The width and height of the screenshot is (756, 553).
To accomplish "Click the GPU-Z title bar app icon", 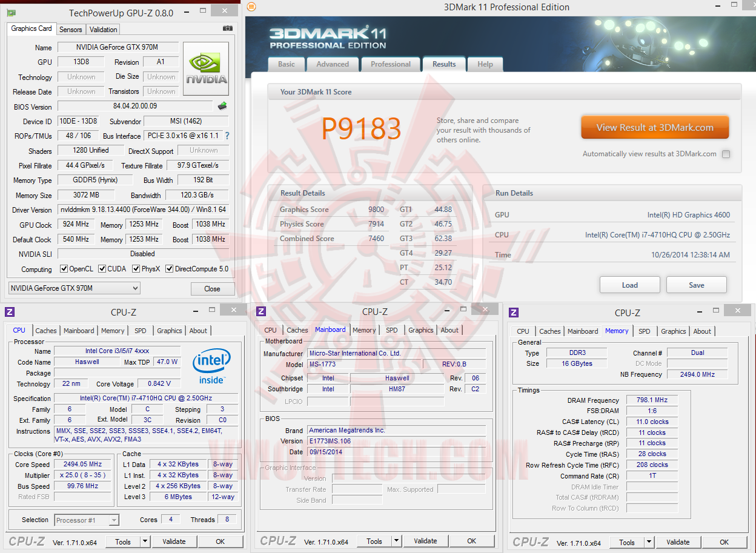I will coord(12,13).
